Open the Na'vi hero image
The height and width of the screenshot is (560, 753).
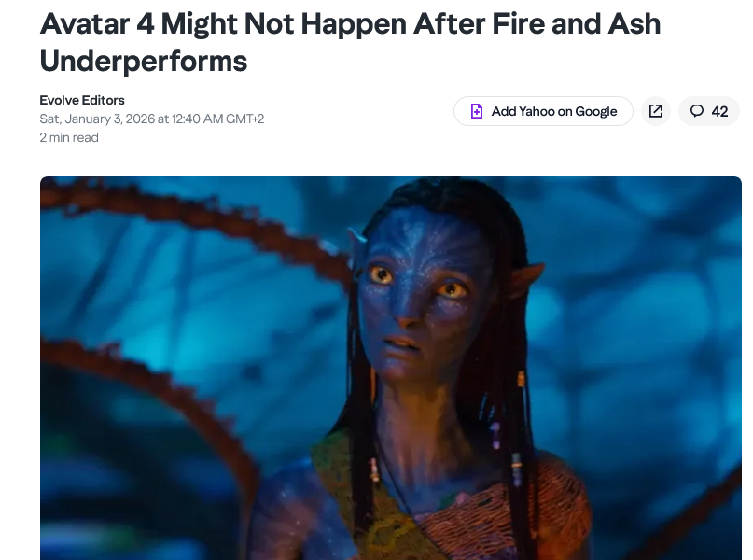coord(391,368)
